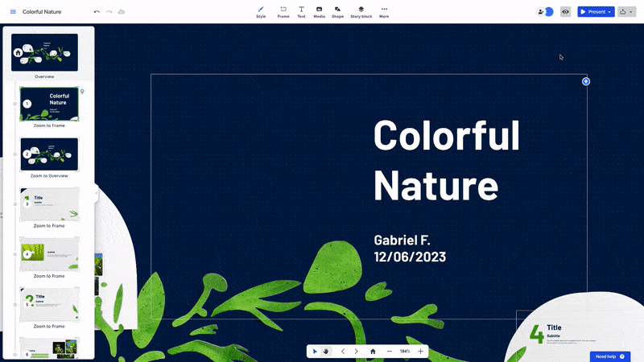Select the Overview thumbnail
Image resolution: width=644 pixels, height=362 pixels.
pos(44,52)
